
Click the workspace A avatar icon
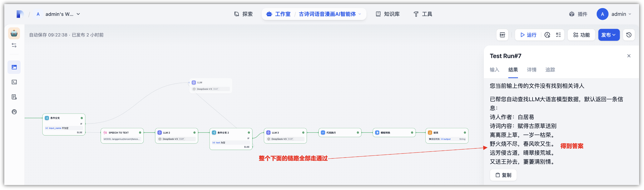click(38, 14)
